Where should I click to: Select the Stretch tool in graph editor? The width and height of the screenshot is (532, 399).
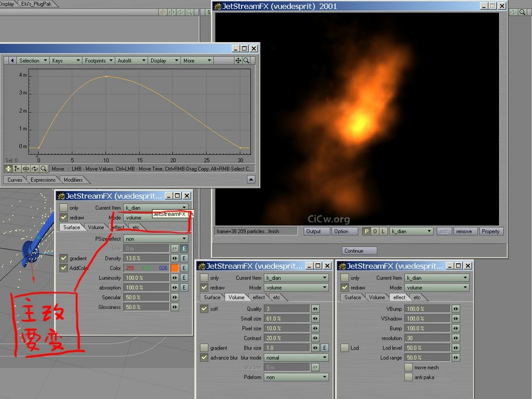click(26, 169)
